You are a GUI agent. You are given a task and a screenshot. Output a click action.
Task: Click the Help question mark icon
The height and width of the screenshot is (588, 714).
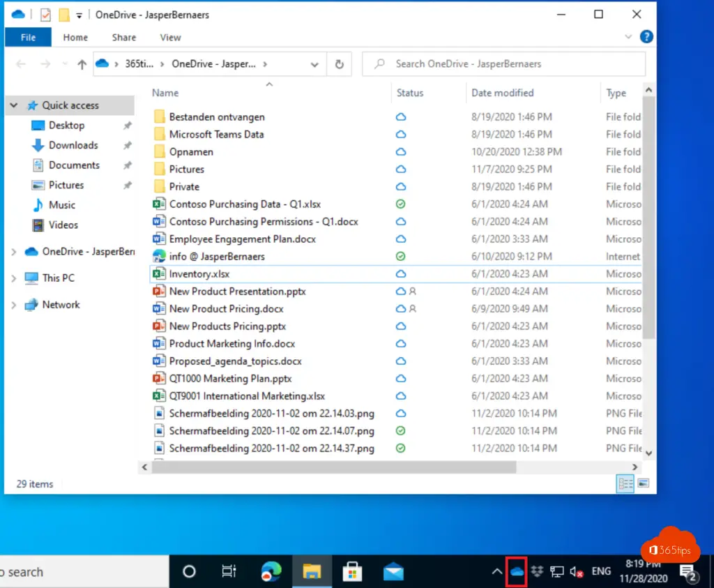646,37
